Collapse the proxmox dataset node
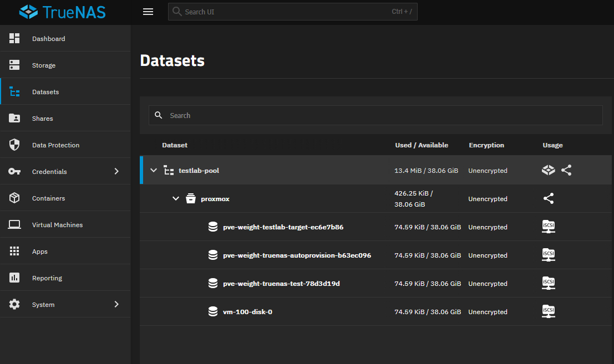The image size is (614, 364). click(x=176, y=198)
